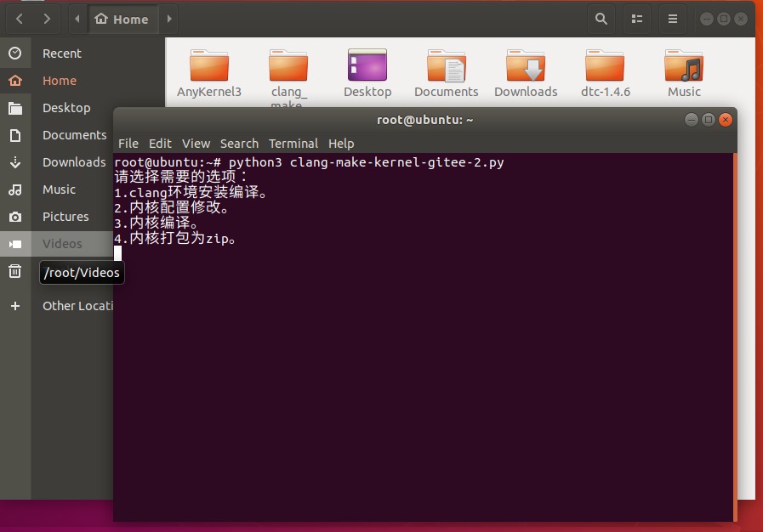Image resolution: width=763 pixels, height=532 pixels.
Task: Click the Videos icon in sidebar
Action: click(x=15, y=244)
